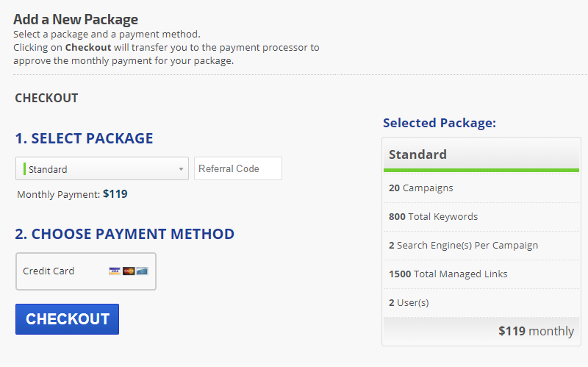Click the blue American Express card icon

[143, 271]
